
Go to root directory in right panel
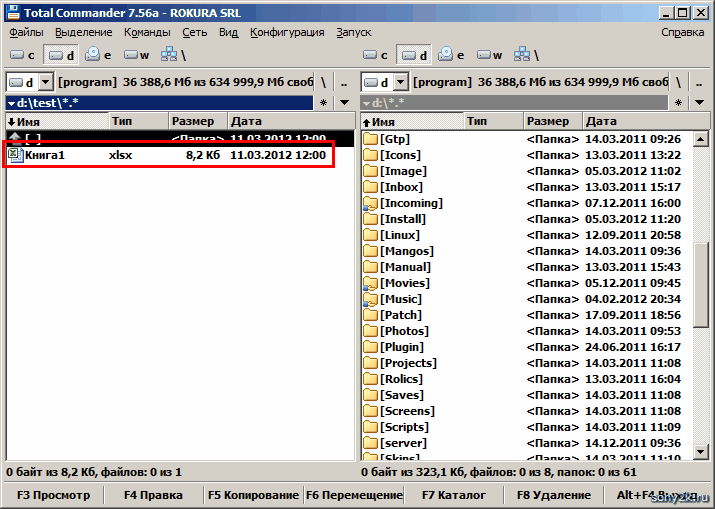point(678,83)
